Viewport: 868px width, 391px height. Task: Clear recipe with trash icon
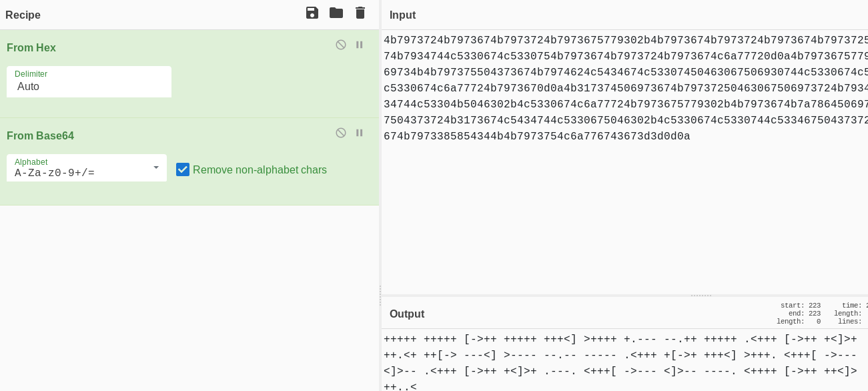point(360,13)
